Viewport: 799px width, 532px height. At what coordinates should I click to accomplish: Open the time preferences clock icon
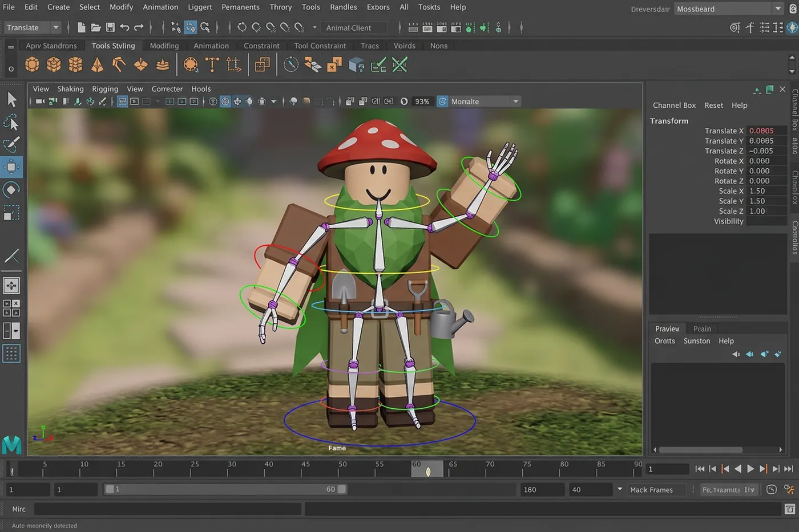pos(771,489)
